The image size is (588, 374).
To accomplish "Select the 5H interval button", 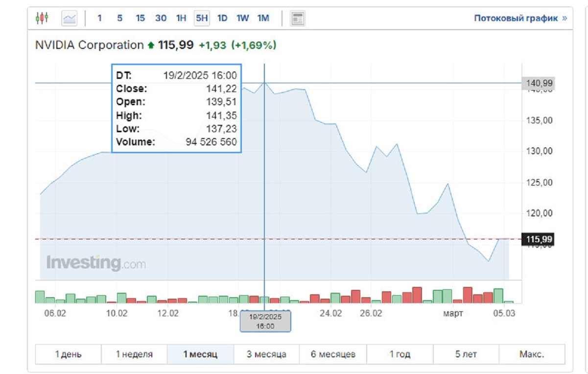I will pos(202,19).
